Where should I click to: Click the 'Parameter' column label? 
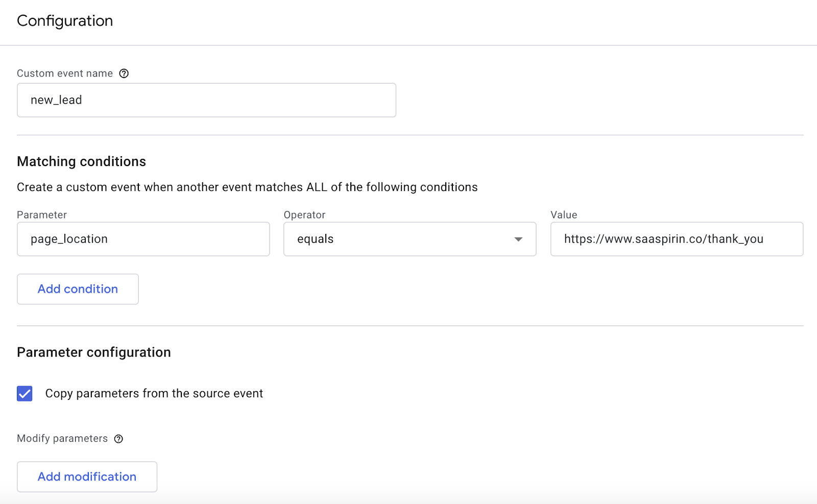click(42, 215)
